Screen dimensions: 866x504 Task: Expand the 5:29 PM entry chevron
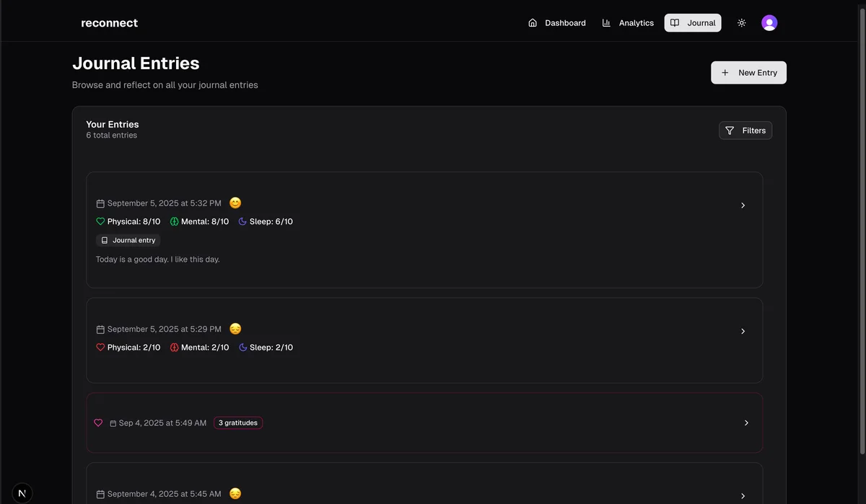click(x=743, y=332)
